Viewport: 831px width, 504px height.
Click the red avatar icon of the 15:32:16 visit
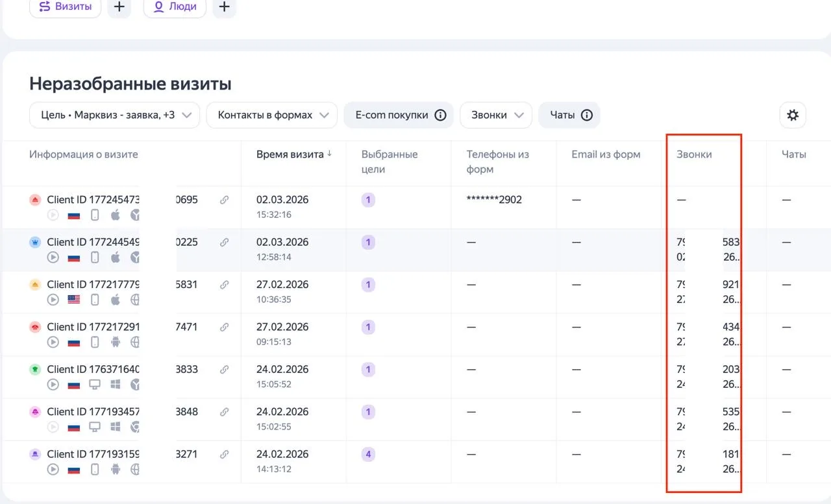35,200
